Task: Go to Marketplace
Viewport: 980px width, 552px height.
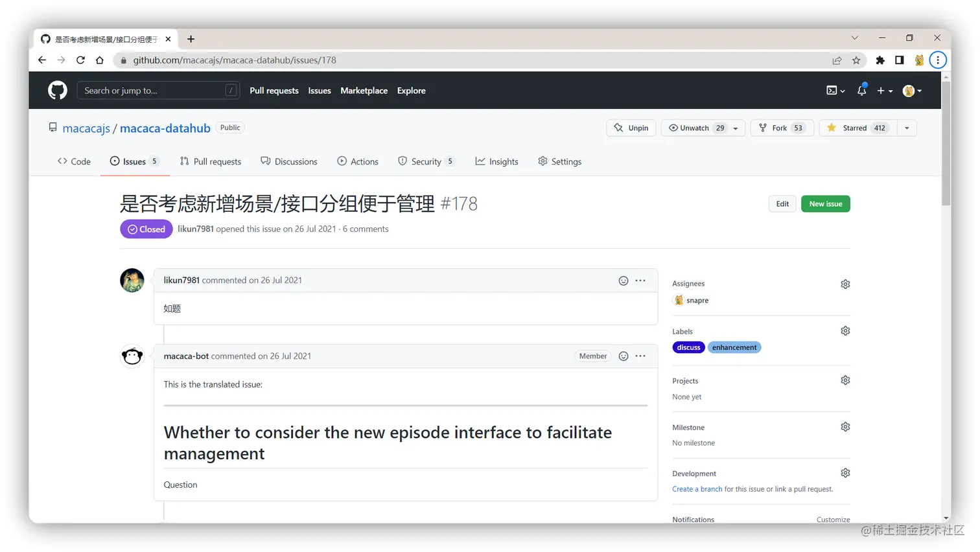Action: click(364, 91)
